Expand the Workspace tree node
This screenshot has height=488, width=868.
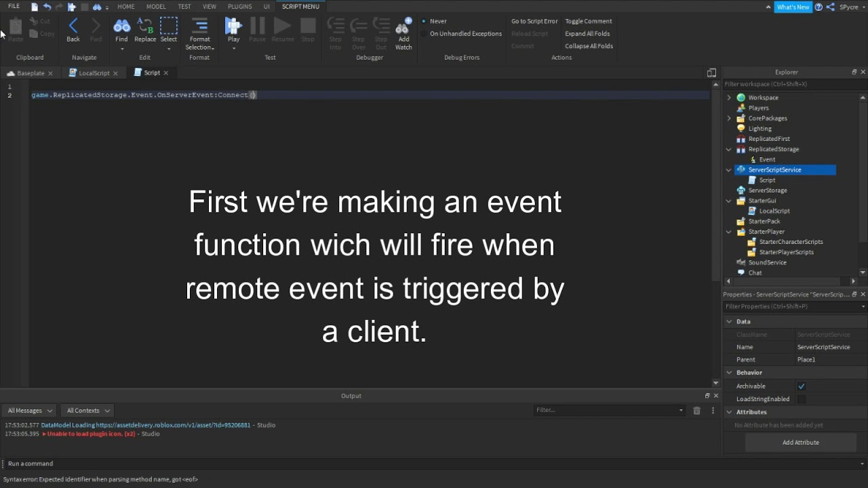click(x=729, y=98)
